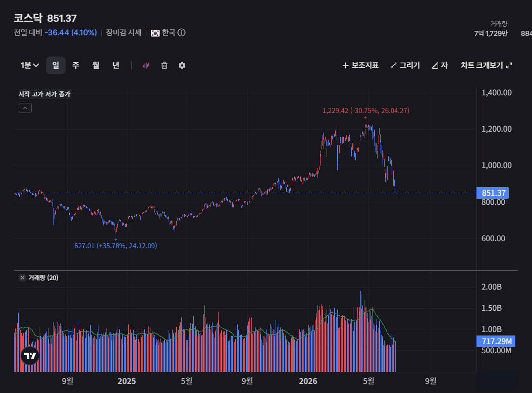Click the -36.44 (4.10%) change value
The height and width of the screenshot is (393, 532).
click(71, 33)
